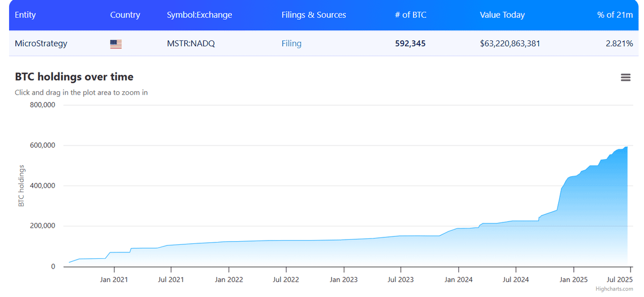The image size is (644, 297).
Task: Click the MicroStrategy entity name
Action: coord(41,44)
